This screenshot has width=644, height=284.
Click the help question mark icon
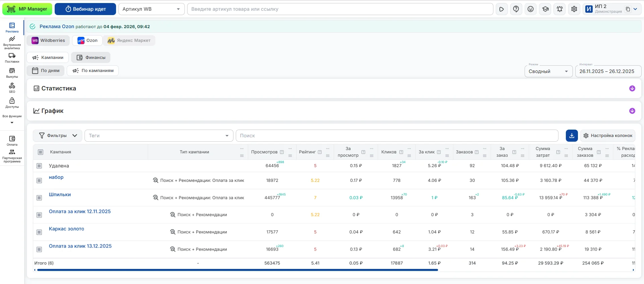[x=516, y=9]
